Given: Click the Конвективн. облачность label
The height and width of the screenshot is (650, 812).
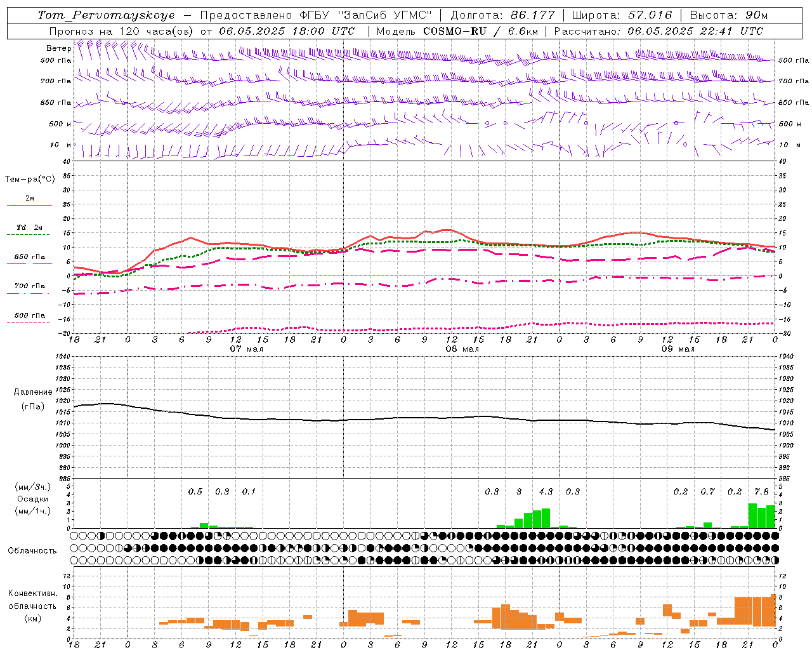Looking at the screenshot, I should point(32,600).
